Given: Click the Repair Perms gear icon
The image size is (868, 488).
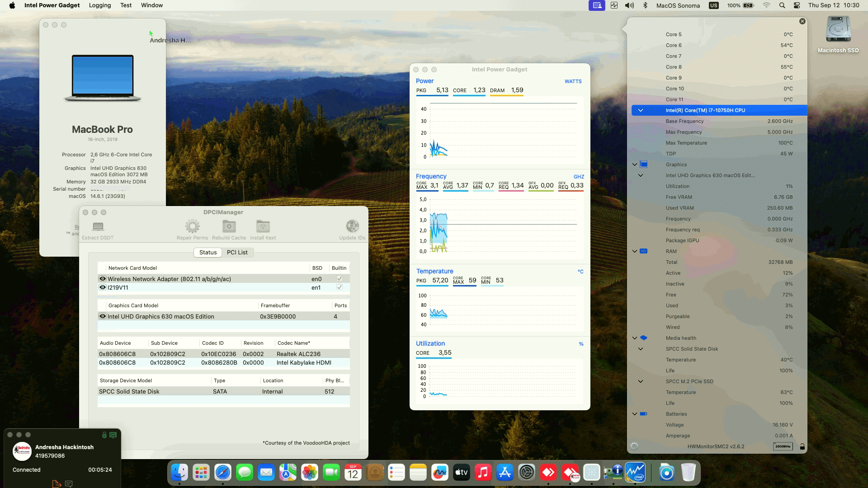Looking at the screenshot, I should pyautogui.click(x=192, y=226).
